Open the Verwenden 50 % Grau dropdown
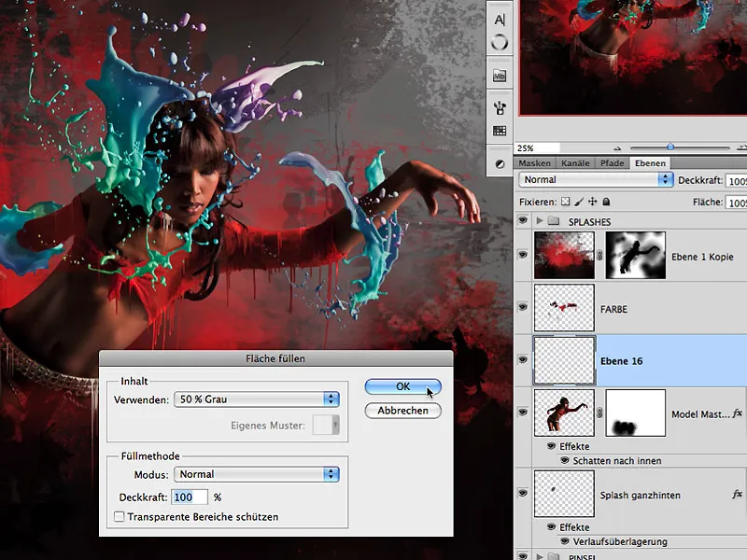 click(256, 399)
